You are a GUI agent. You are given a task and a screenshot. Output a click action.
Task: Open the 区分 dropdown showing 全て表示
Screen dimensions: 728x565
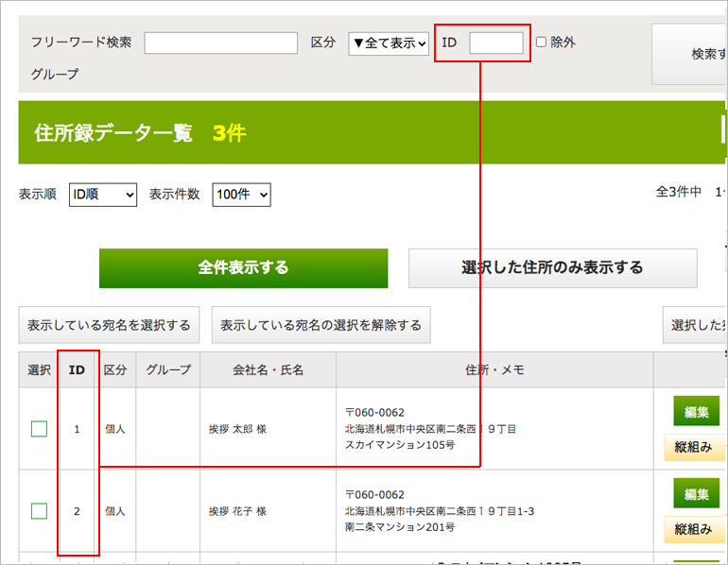[x=389, y=43]
